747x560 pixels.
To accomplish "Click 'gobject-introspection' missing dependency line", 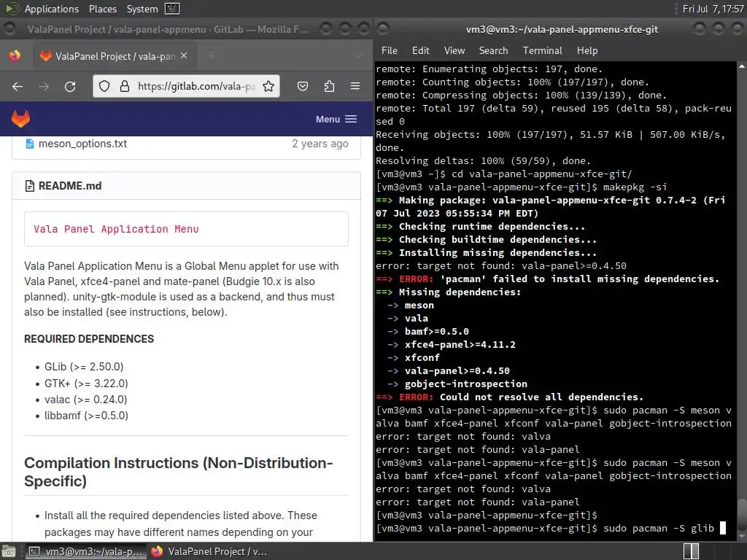I will (x=466, y=384).
